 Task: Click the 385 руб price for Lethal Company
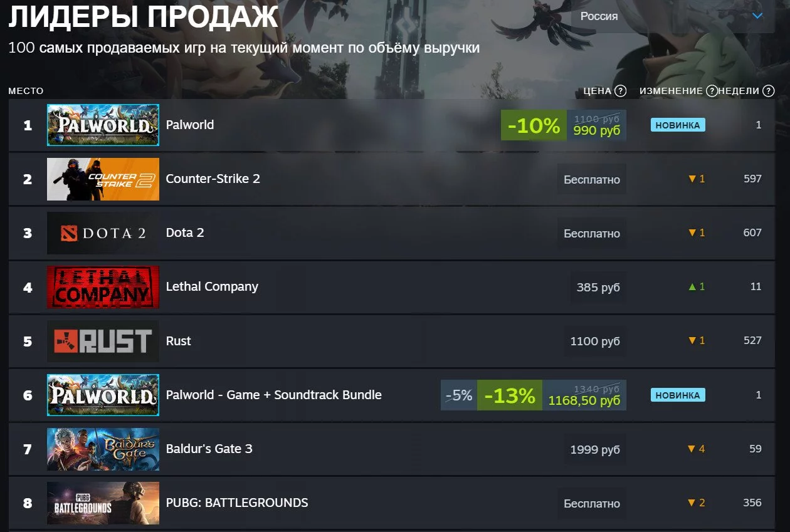point(598,288)
